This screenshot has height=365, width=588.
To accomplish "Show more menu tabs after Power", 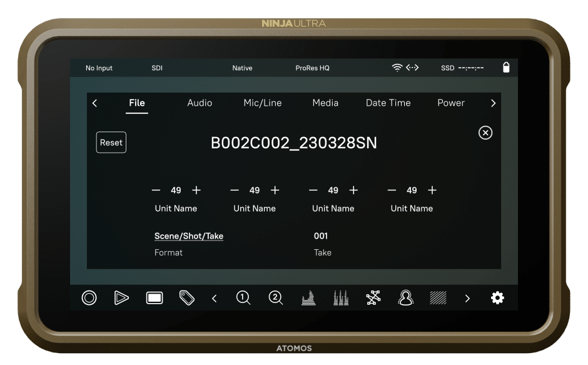I will pyautogui.click(x=493, y=103).
